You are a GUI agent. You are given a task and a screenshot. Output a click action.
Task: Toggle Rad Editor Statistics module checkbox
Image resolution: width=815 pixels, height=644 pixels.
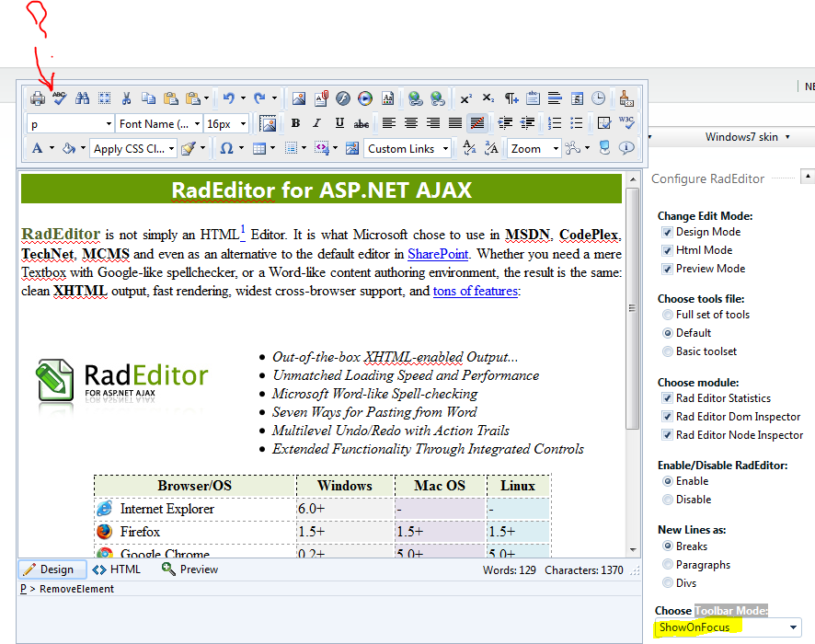tap(667, 398)
